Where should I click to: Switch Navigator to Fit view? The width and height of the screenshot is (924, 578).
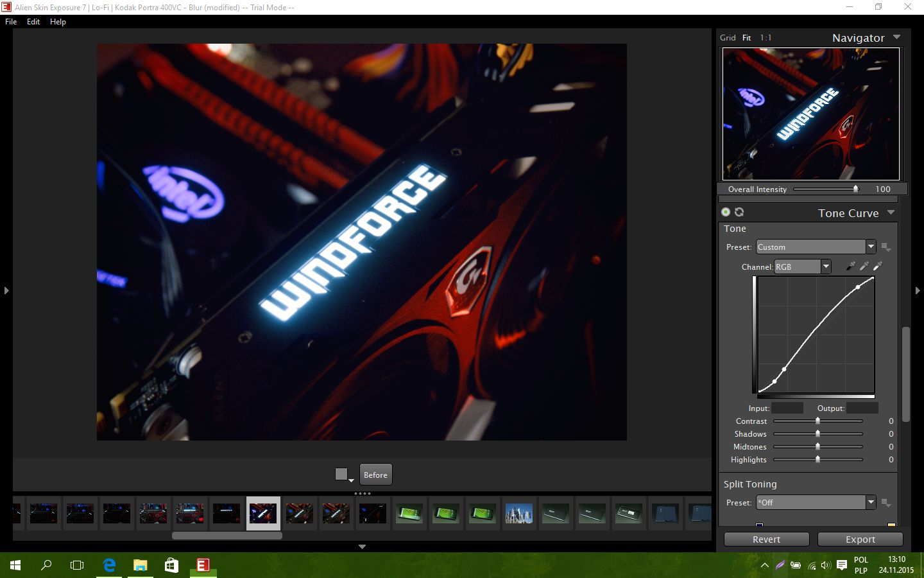click(x=746, y=38)
